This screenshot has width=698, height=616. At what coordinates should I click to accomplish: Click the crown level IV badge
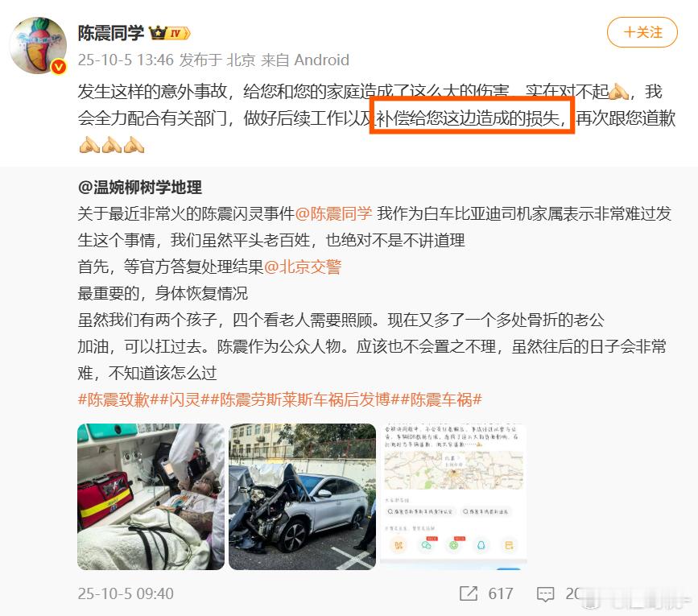(170, 33)
